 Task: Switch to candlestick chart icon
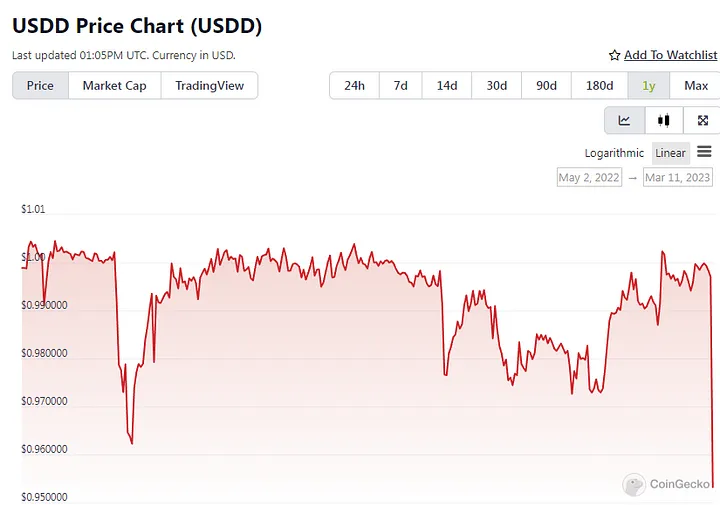tap(664, 121)
